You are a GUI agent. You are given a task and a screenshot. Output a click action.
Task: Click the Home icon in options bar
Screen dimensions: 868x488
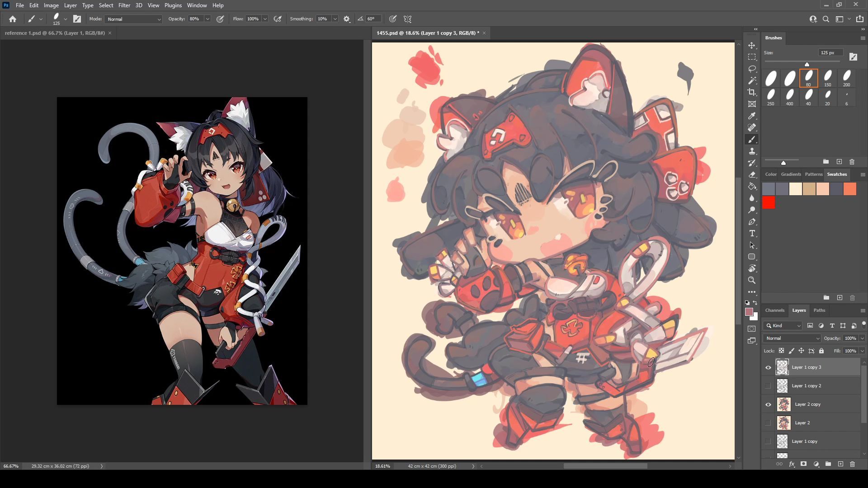point(13,19)
